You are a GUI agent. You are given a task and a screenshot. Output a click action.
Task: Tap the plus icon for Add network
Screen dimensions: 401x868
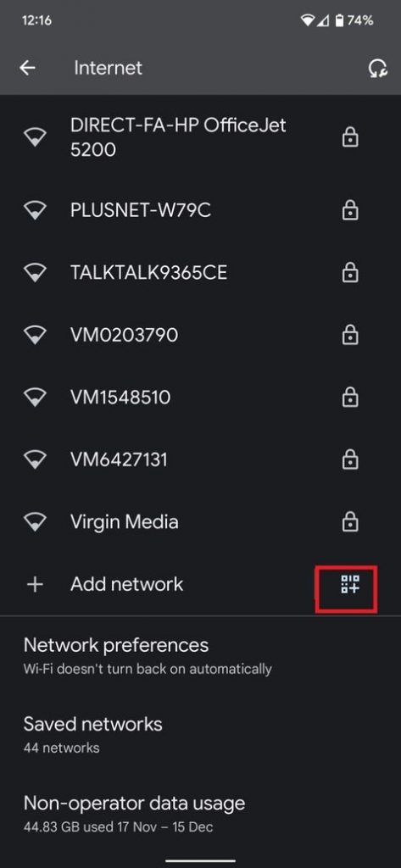[x=35, y=585]
